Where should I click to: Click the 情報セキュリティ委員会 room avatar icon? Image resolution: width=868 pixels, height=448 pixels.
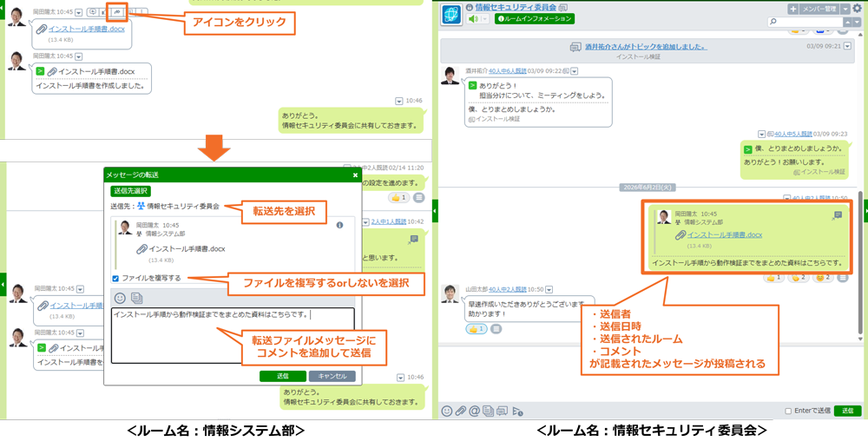coord(452,15)
